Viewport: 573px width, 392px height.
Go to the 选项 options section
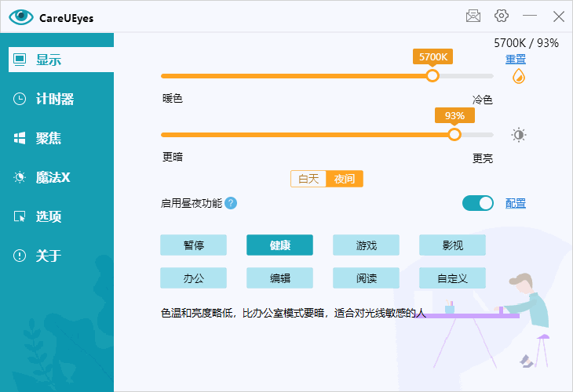click(x=49, y=216)
